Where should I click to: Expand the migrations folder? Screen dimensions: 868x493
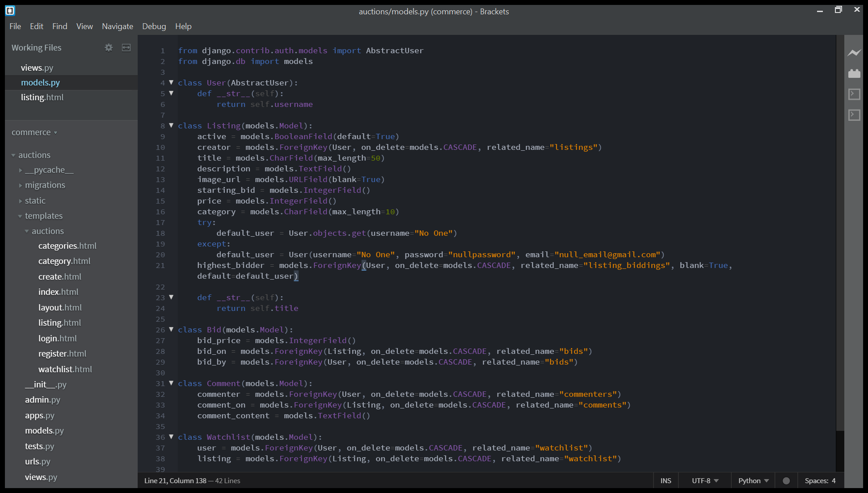(45, 185)
